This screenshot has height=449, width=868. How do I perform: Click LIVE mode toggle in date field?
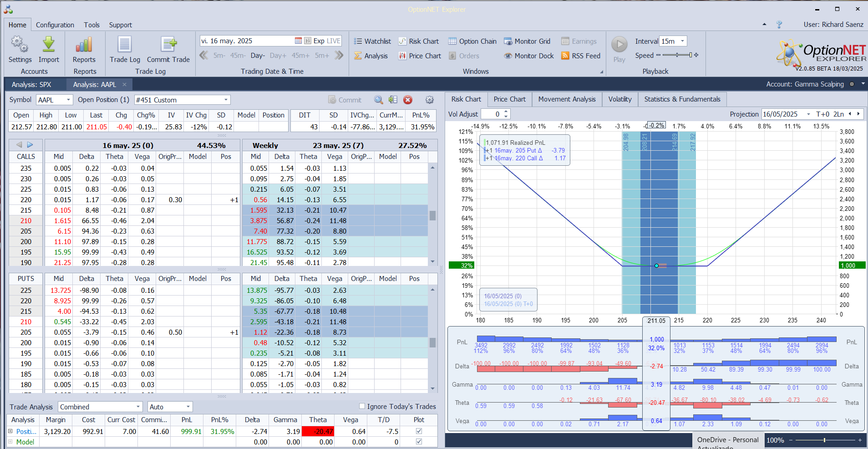coord(334,41)
